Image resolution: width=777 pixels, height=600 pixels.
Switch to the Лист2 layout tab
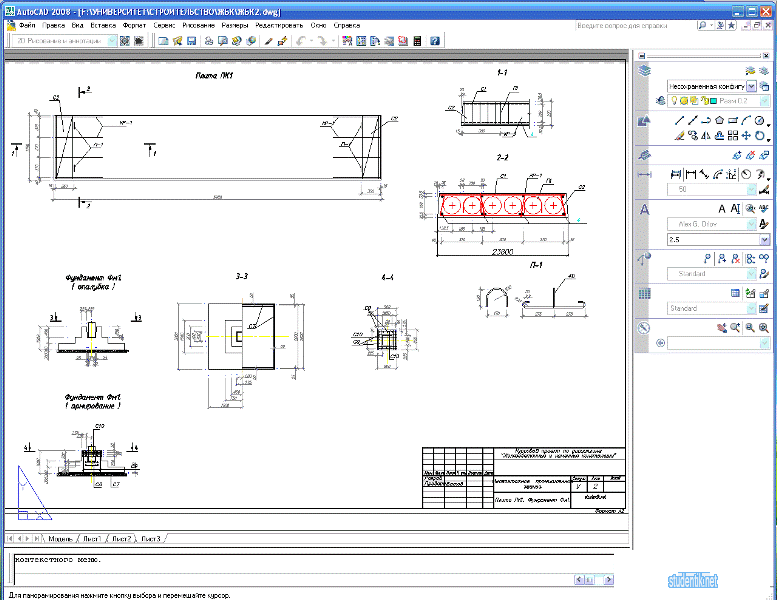pos(121,539)
